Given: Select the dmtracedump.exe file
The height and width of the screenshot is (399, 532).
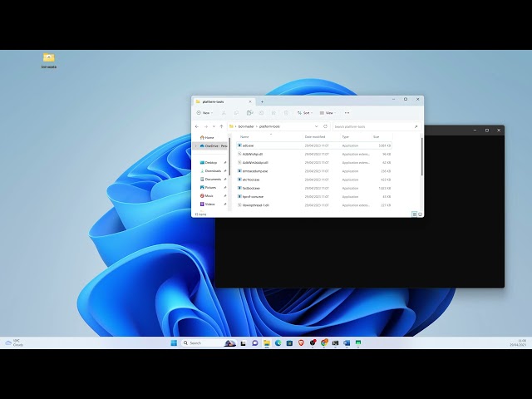Looking at the screenshot, I should click(x=314, y=171).
